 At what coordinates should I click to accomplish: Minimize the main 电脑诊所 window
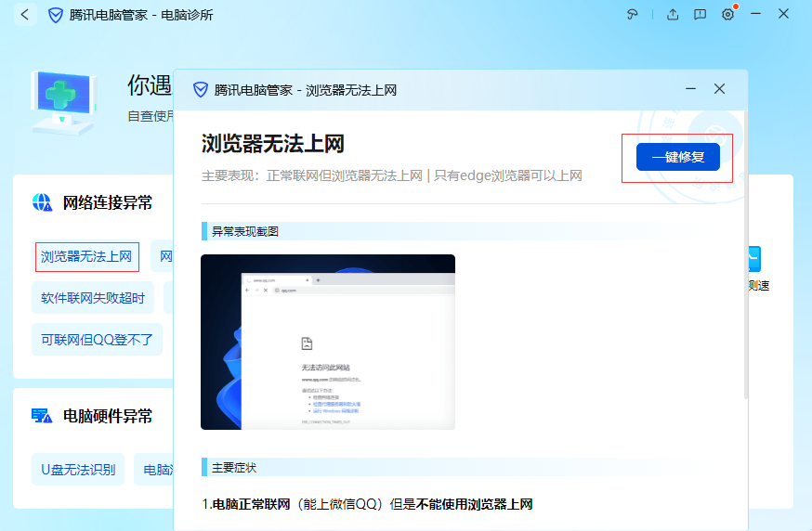coord(756,14)
